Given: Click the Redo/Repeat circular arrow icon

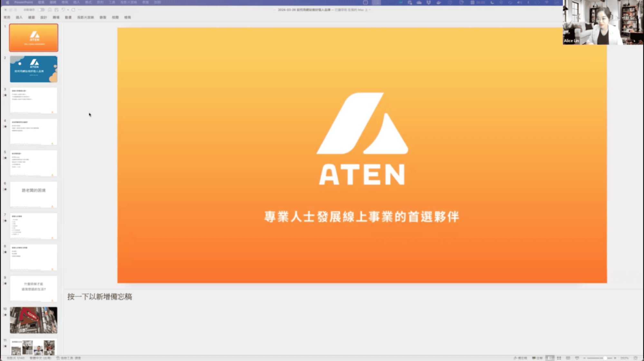Looking at the screenshot, I should click(x=73, y=10).
